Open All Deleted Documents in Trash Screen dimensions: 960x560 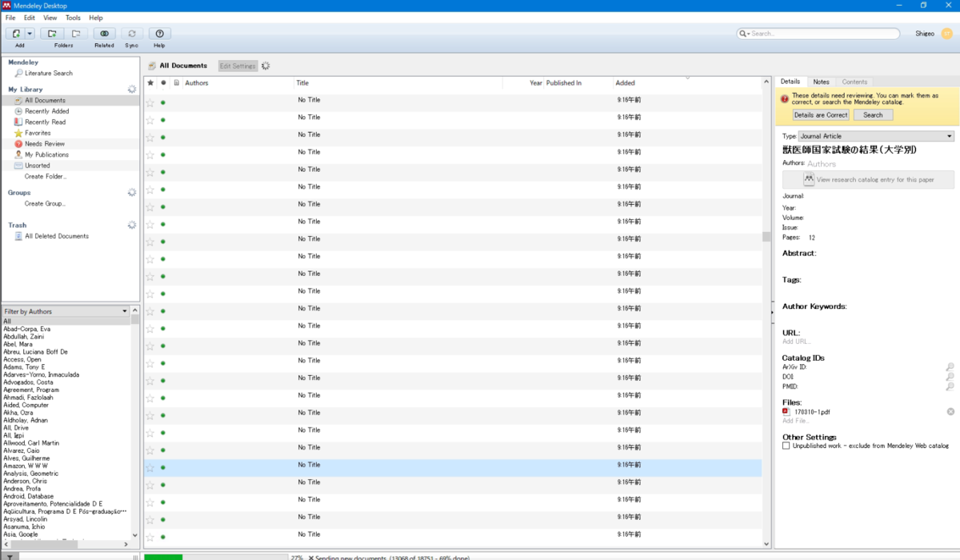56,236
